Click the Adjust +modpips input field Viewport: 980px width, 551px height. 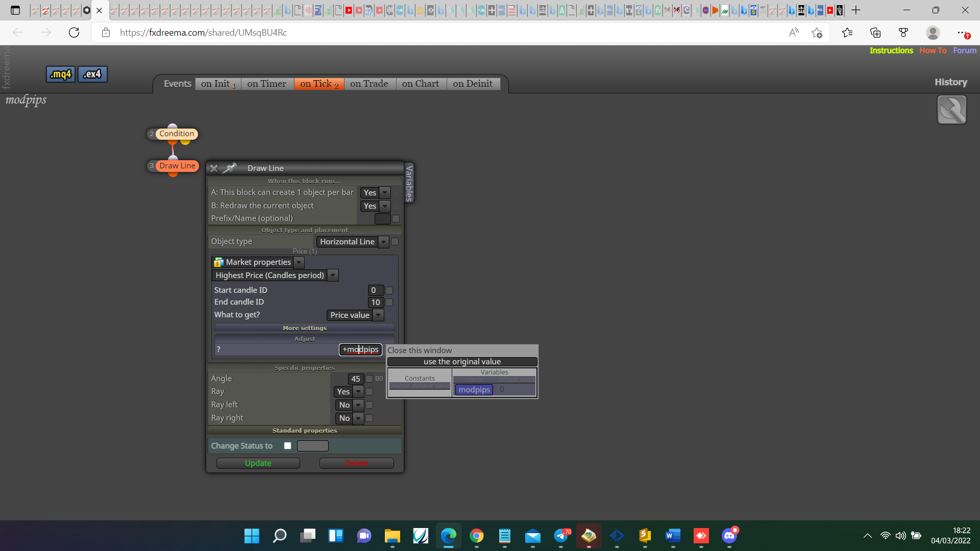coord(361,349)
